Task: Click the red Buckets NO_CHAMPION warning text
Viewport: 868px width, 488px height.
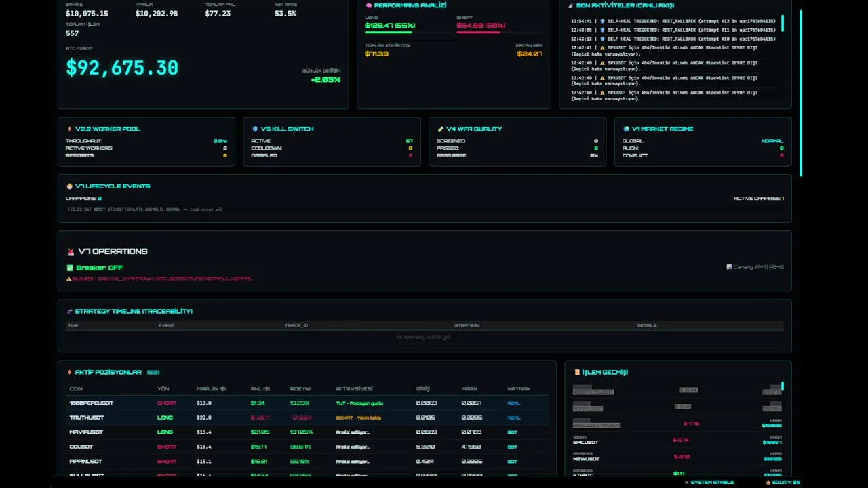Action: pos(163,279)
